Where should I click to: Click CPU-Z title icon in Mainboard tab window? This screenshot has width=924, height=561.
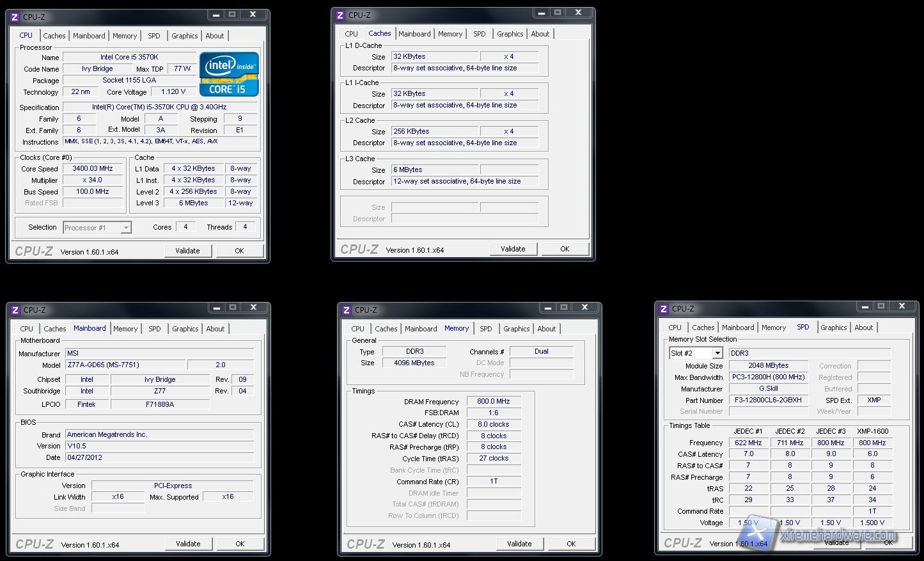click(x=15, y=310)
